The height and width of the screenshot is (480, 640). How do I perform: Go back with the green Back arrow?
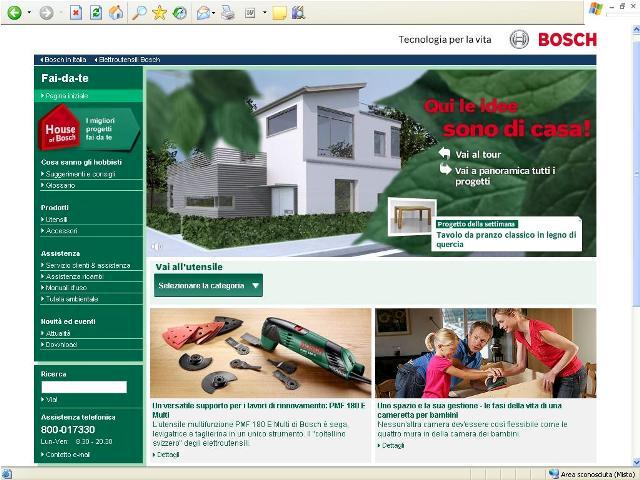tap(15, 13)
